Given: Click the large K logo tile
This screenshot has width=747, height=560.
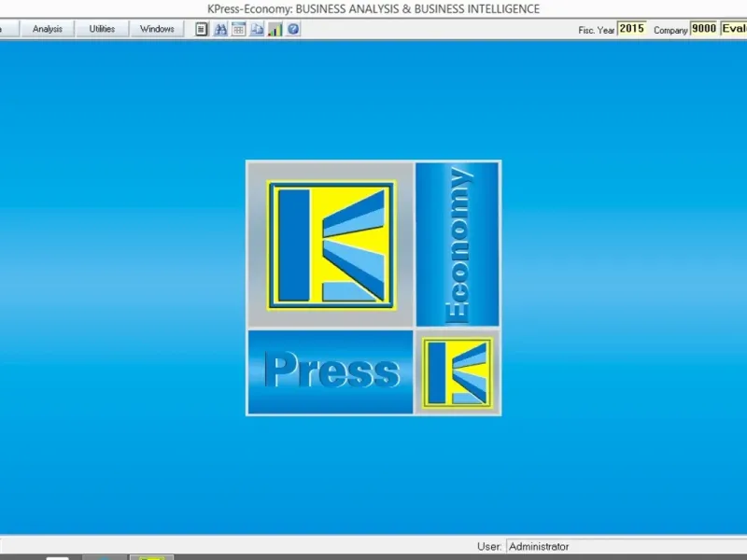Looking at the screenshot, I should click(x=331, y=245).
